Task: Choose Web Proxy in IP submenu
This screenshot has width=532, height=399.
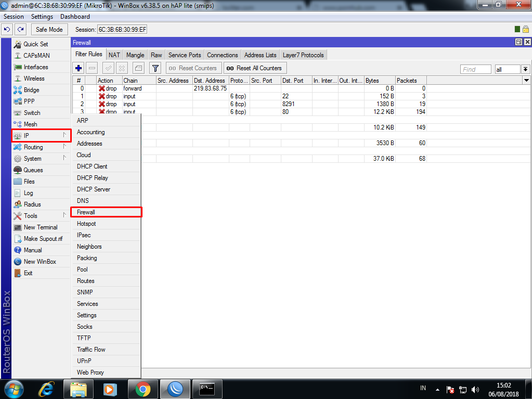Action: pyautogui.click(x=106, y=372)
